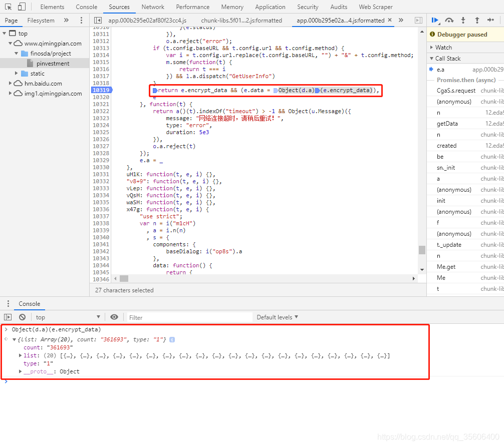Screen dimensions: 504x446
Task: Step out of current function
Action: [477, 20]
